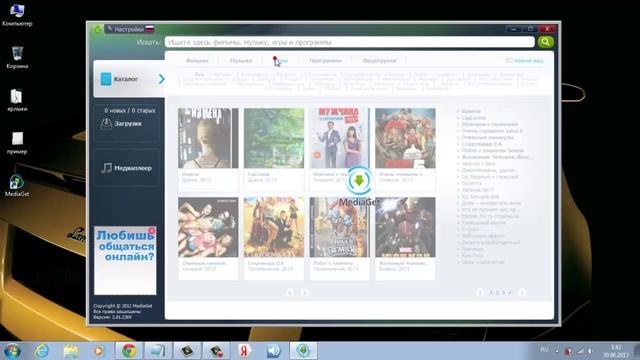Open the Корзина recycle bin icon
This screenshot has height=360, width=640.
pyautogui.click(x=17, y=58)
